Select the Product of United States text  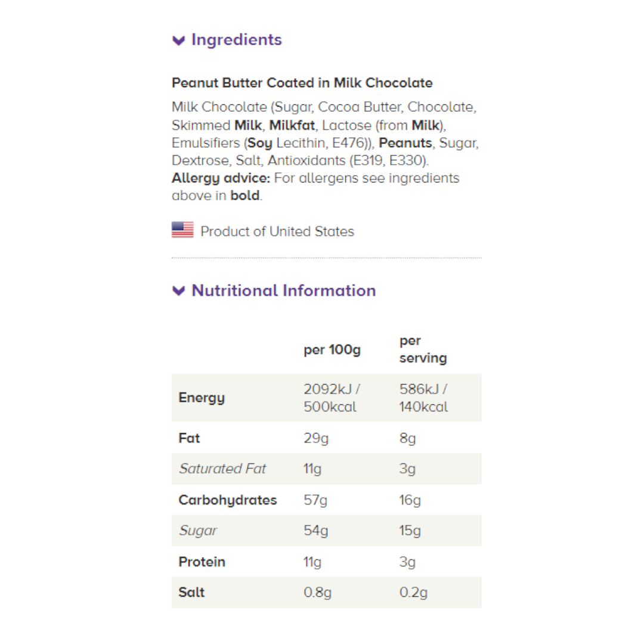tap(277, 231)
